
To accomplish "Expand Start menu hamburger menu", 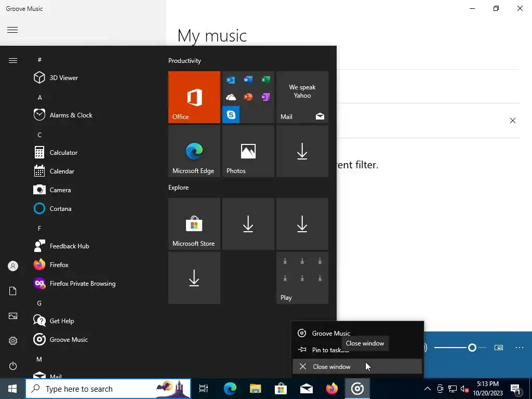I will [13, 60].
